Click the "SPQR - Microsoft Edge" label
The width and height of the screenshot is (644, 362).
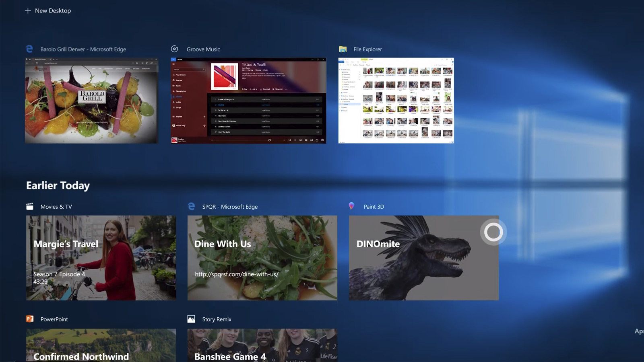point(230,207)
